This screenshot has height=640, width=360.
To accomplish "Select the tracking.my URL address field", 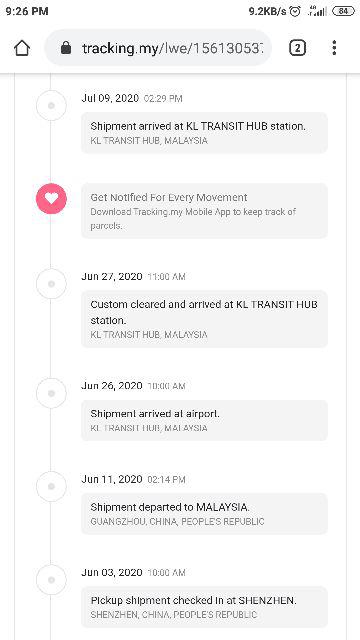I will click(158, 48).
